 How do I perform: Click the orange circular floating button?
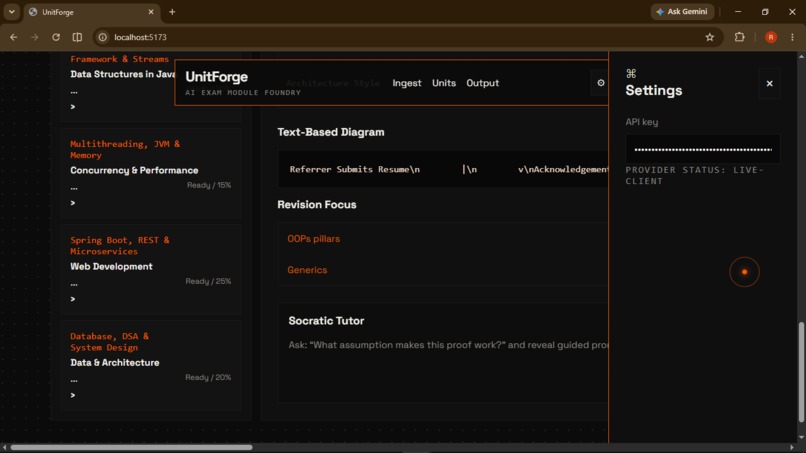[744, 272]
